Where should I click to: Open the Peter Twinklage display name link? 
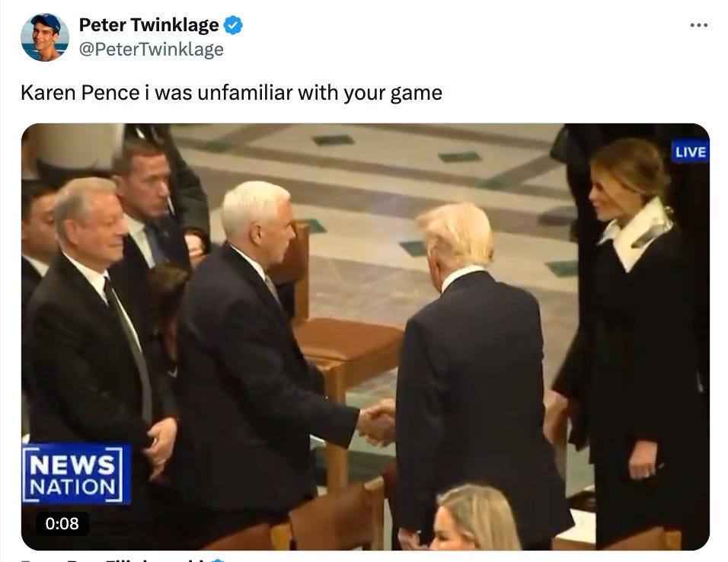point(148,25)
